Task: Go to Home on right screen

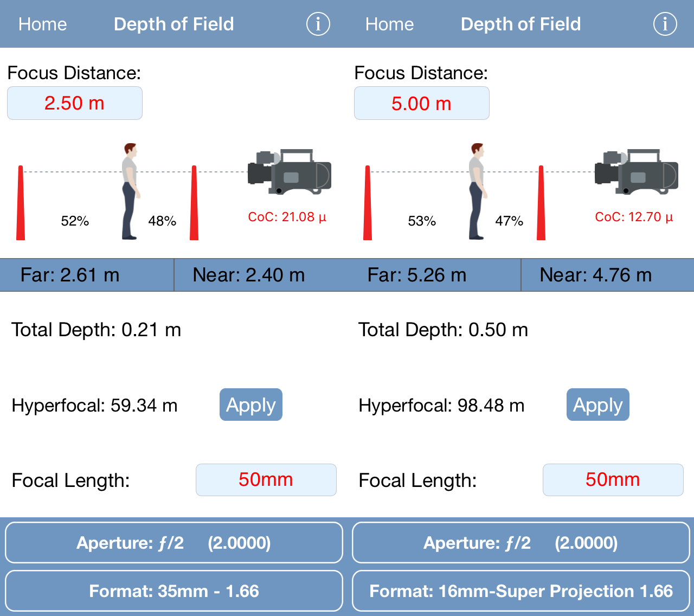Action: 390,24
